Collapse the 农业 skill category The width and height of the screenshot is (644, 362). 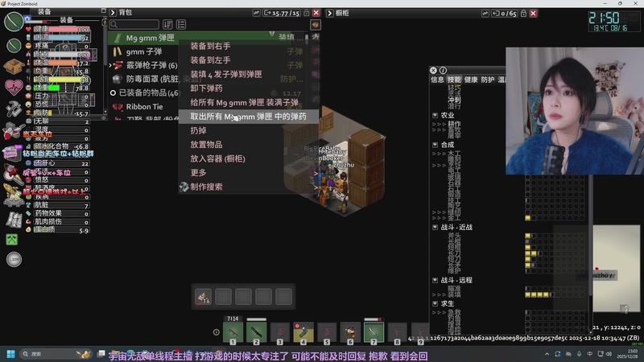[435, 115]
